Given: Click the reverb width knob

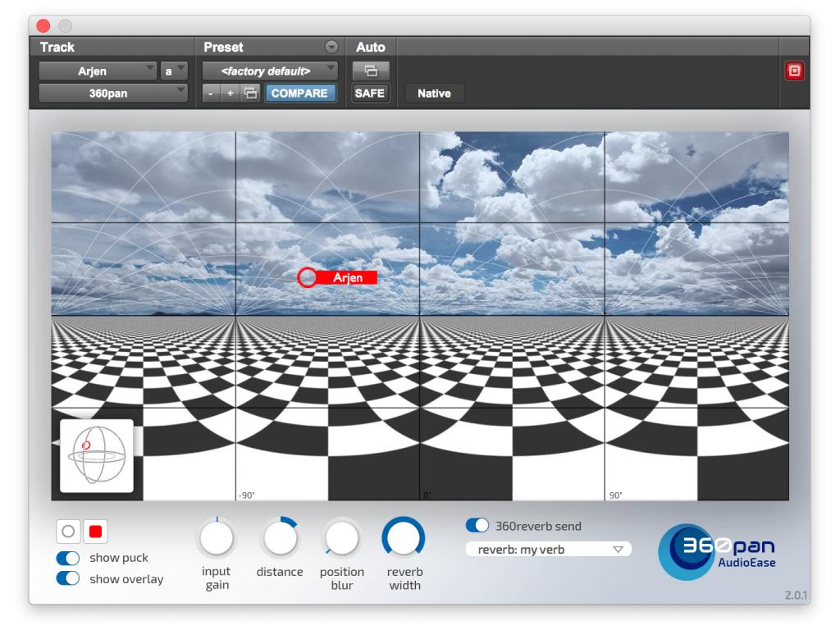Looking at the screenshot, I should 403,538.
